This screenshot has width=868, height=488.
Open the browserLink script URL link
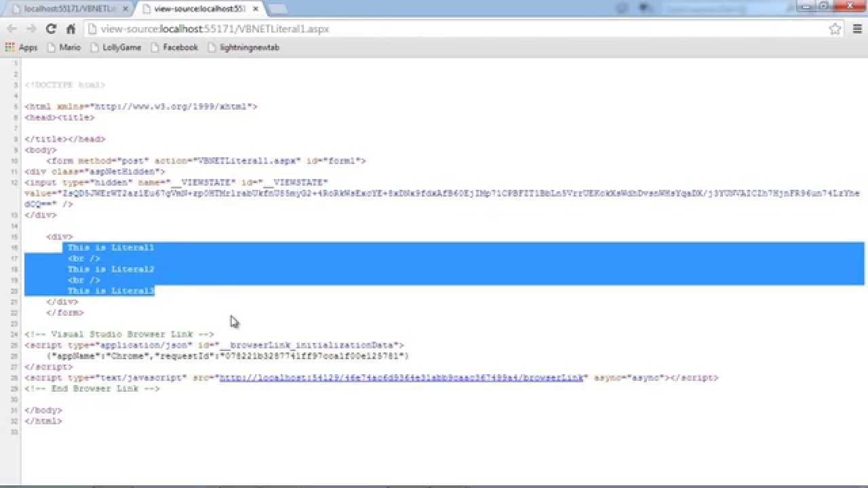click(x=401, y=378)
